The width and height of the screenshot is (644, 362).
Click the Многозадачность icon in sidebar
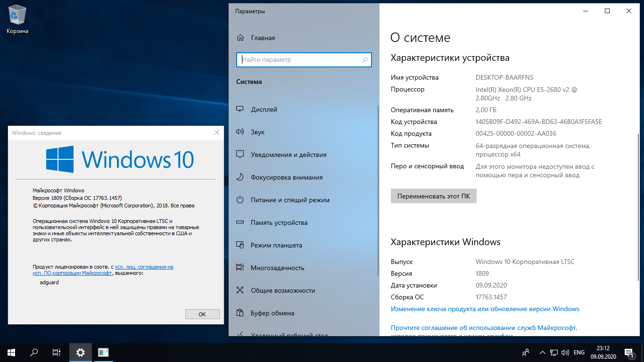tap(240, 268)
